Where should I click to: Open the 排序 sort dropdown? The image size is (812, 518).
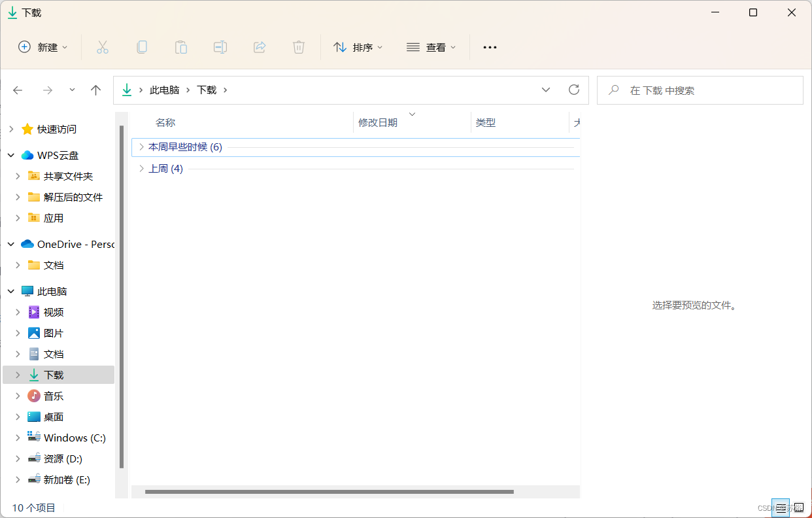(358, 46)
